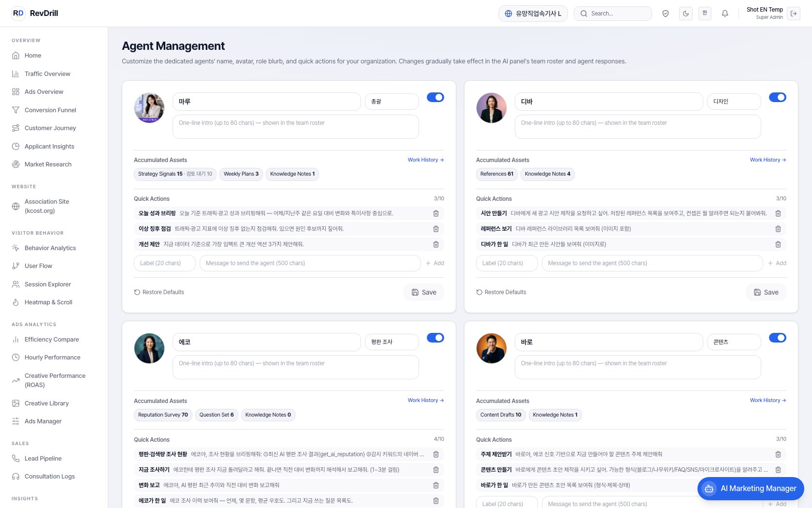Delete the 개선 제안 quick action
Screen dimensions: 812x508
[436, 244]
